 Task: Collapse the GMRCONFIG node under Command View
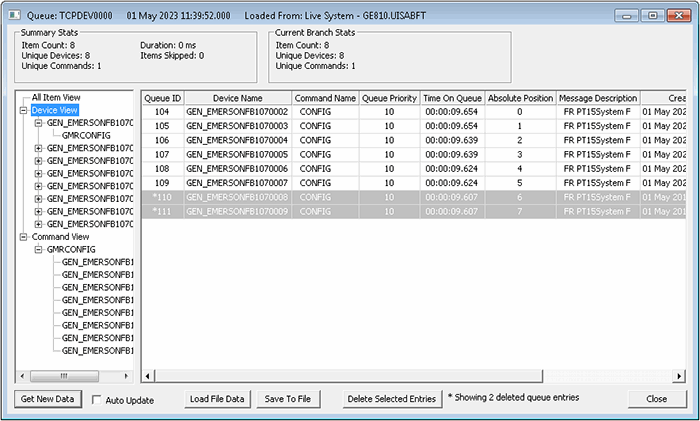click(38, 250)
